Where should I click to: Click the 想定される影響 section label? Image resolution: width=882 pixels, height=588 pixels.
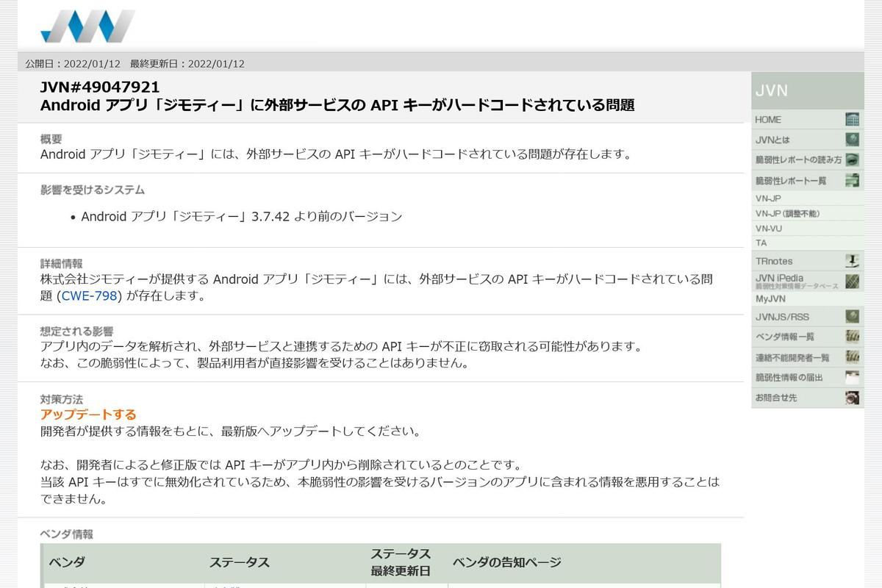[x=77, y=331]
